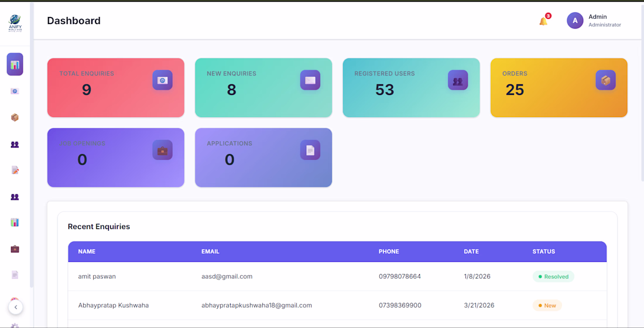Collapse sidebar with the left chevron button
644x328 pixels.
click(x=16, y=307)
